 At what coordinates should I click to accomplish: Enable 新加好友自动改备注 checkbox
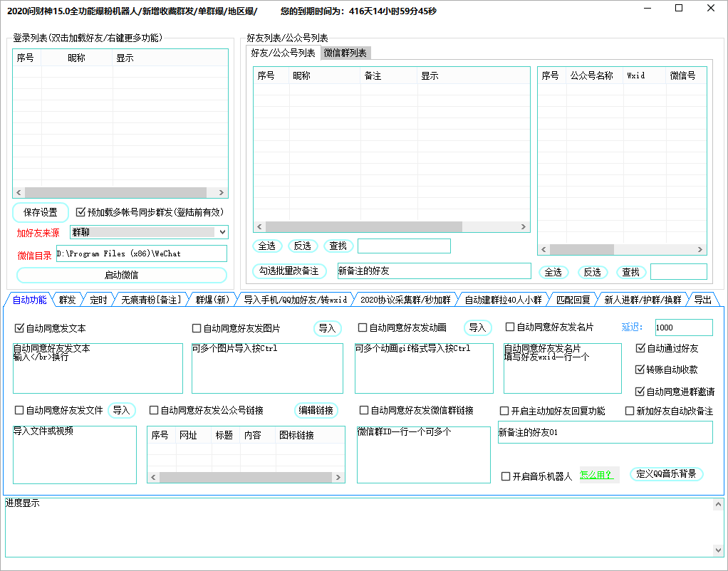[630, 411]
